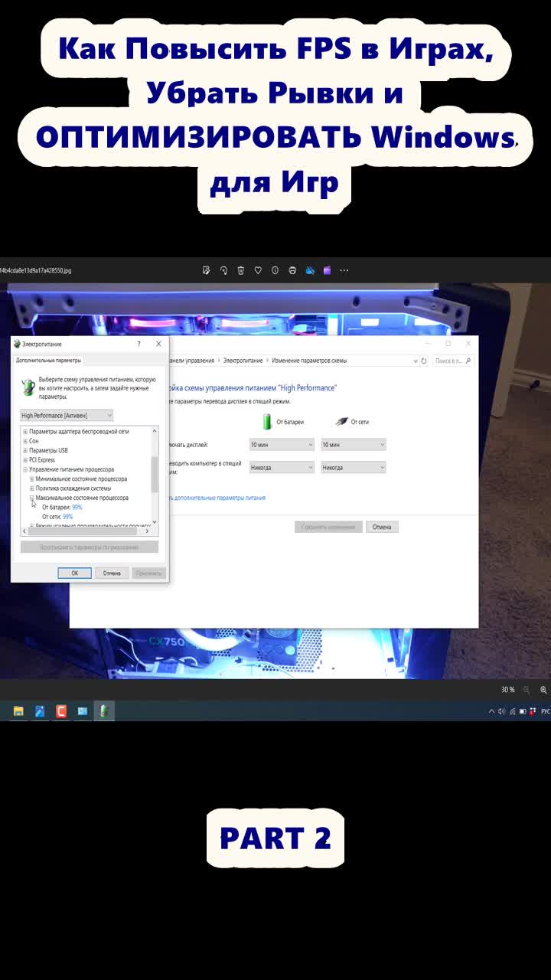Click the edit image icon in Photos toolbar
The image size is (551, 980).
[x=206, y=270]
